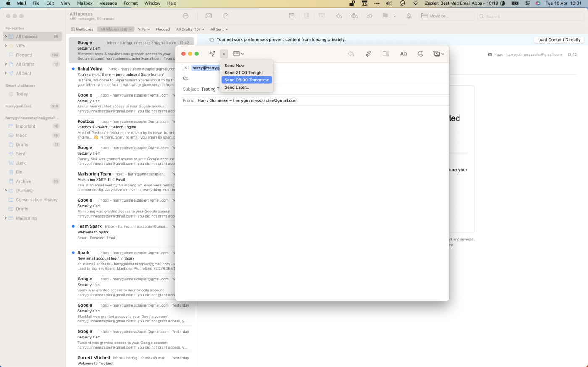Archive the selected message via the archive icon
588x367 pixels.
pos(291,16)
